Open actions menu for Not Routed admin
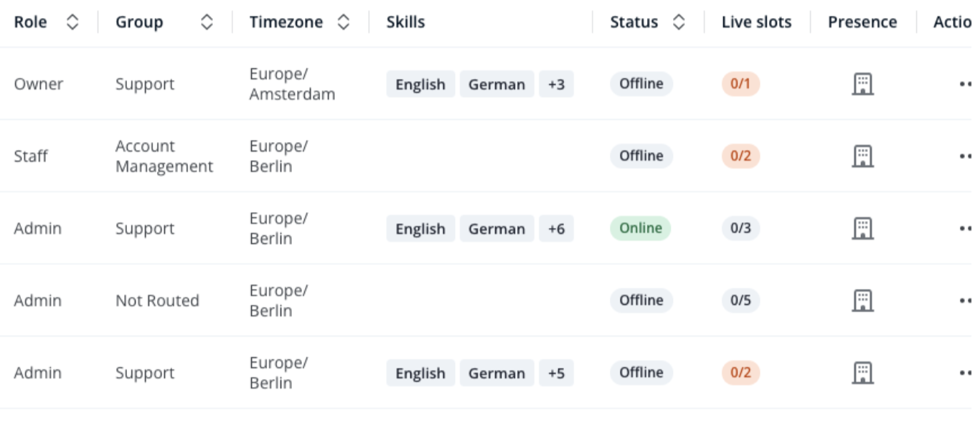Viewport: 980px width, 423px height. click(x=965, y=300)
